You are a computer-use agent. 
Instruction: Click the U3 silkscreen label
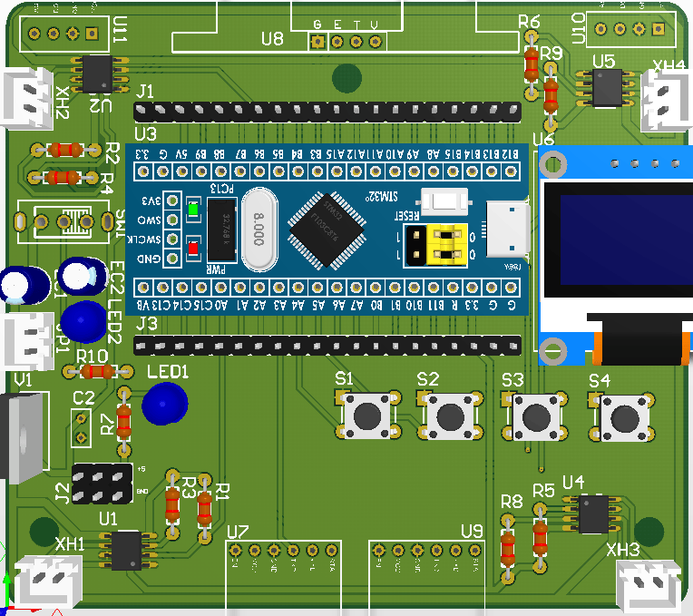click(x=146, y=134)
